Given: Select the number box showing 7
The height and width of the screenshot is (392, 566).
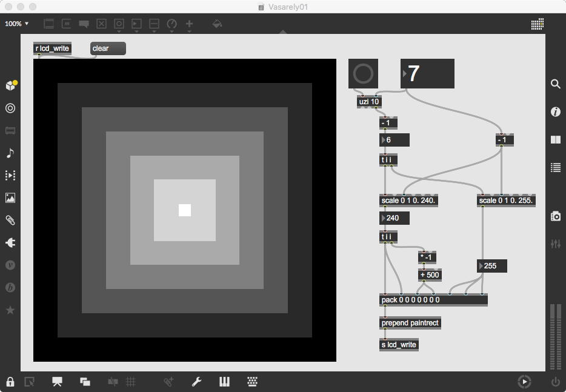Looking at the screenshot, I should [427, 74].
